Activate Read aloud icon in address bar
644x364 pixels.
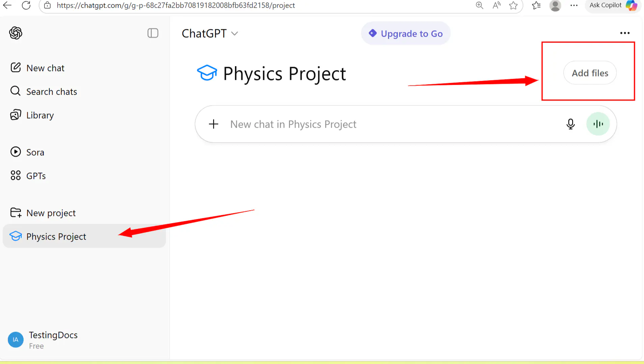tap(496, 5)
